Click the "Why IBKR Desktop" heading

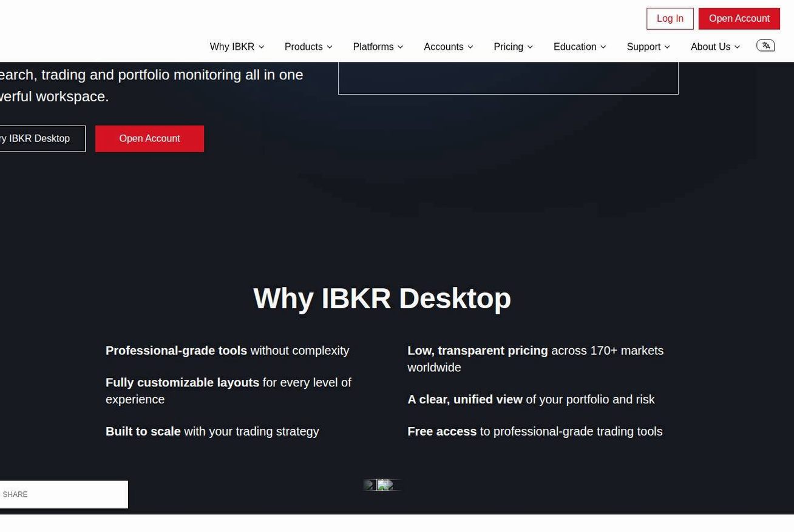tap(382, 298)
